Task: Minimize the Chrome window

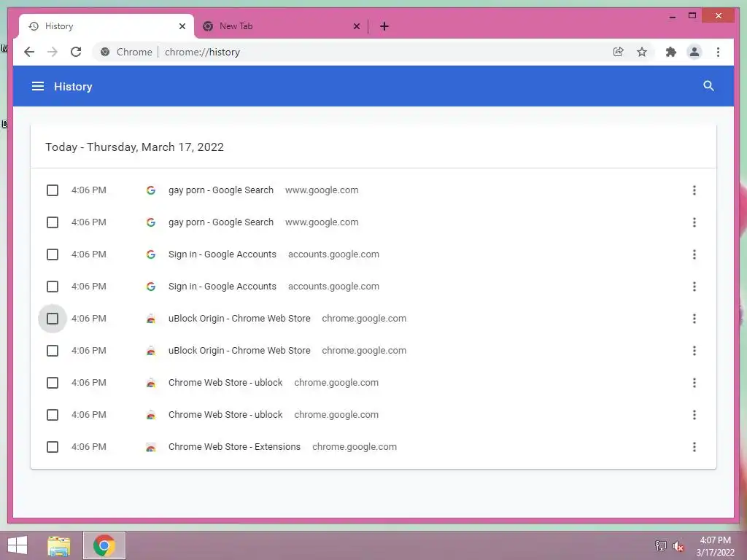Action: (672, 16)
